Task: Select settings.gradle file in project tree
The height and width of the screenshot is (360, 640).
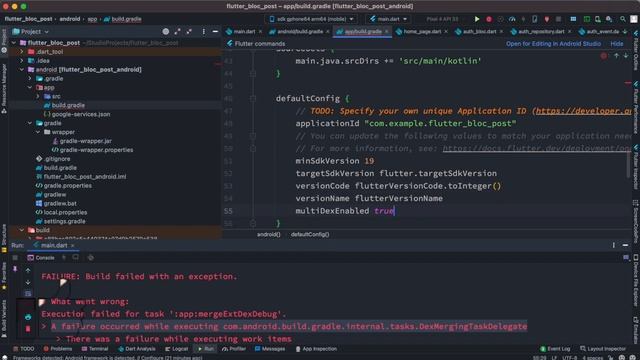Action: click(64, 221)
